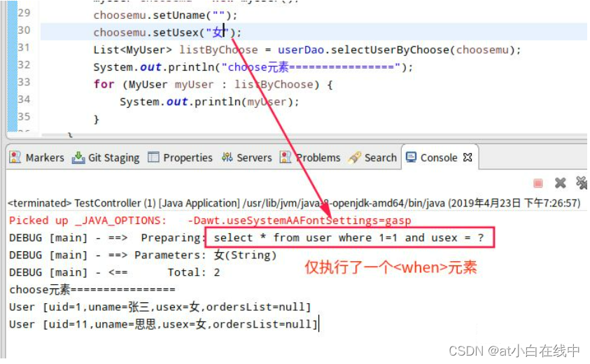Screen dimensions: 590x364
Task: Click the Total: 2 console line
Action: point(114,272)
